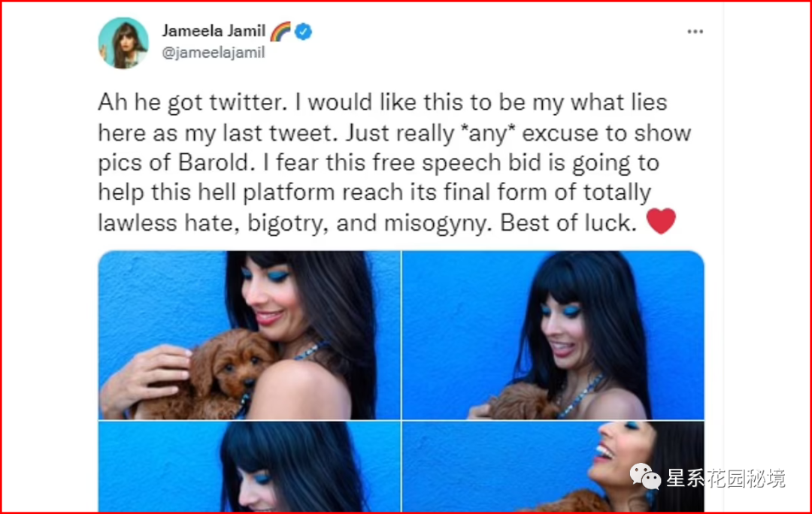
Task: Open the round profile avatar picture
Action: tap(123, 43)
